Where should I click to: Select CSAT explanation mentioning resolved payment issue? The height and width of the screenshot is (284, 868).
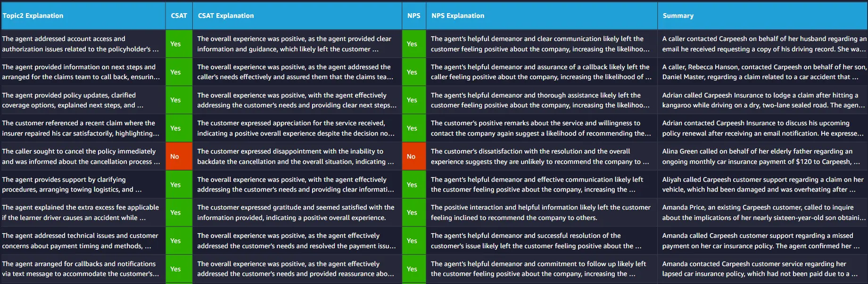(x=297, y=241)
